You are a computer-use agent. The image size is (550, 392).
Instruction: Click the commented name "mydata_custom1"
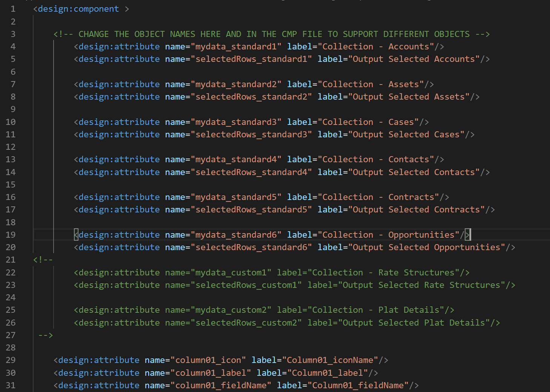click(231, 273)
